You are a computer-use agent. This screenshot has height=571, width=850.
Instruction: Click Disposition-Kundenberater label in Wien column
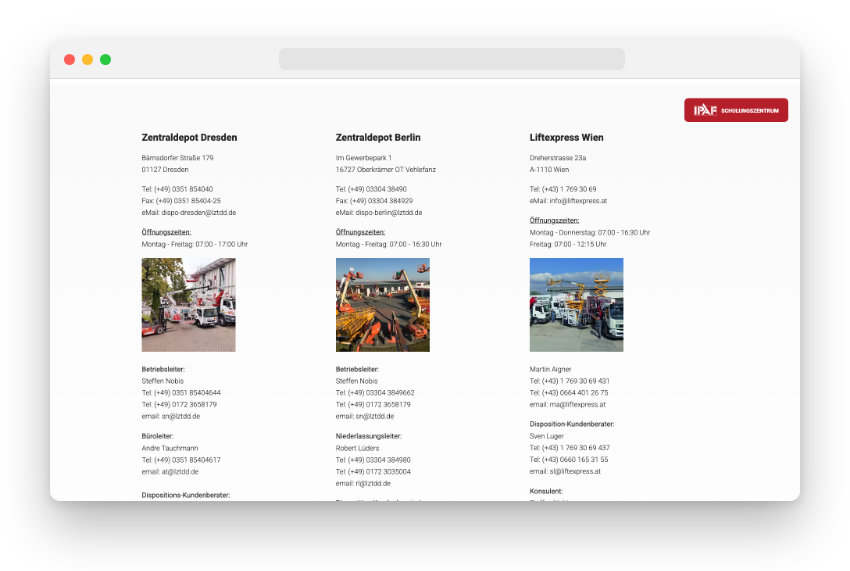(x=571, y=424)
